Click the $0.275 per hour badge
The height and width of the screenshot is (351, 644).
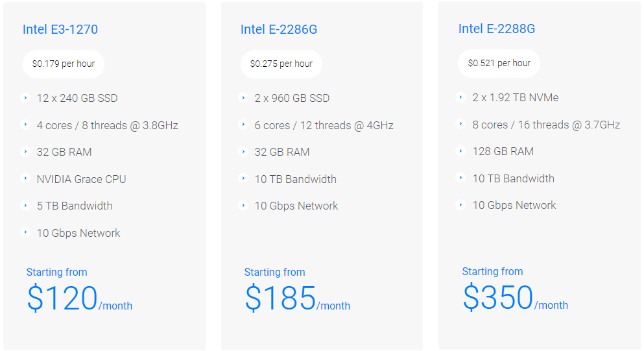[281, 64]
